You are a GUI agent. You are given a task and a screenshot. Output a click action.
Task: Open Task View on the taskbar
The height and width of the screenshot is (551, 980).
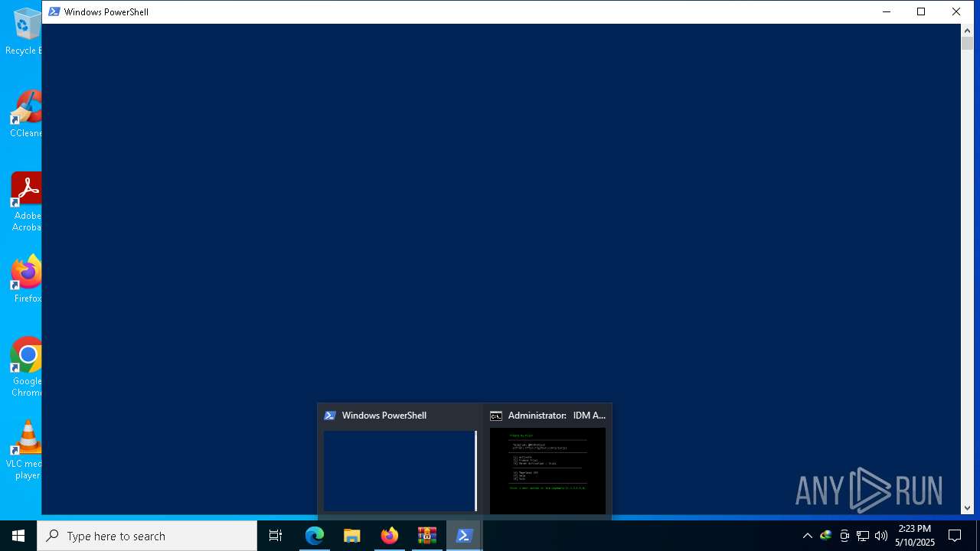pos(276,536)
